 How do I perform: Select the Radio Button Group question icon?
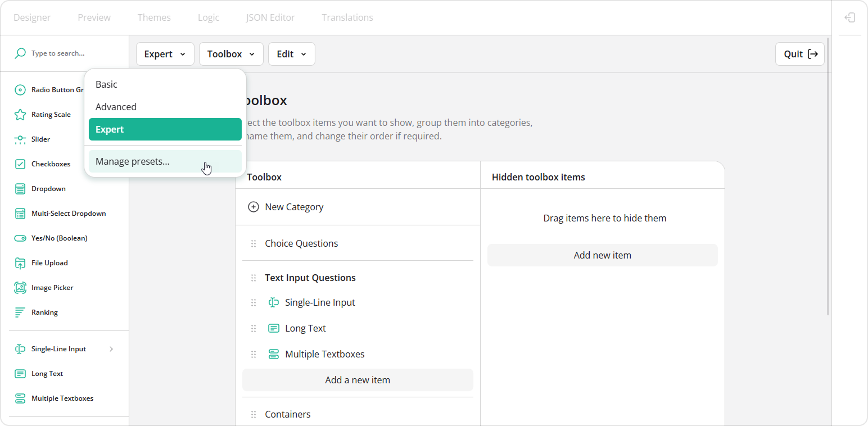click(20, 89)
